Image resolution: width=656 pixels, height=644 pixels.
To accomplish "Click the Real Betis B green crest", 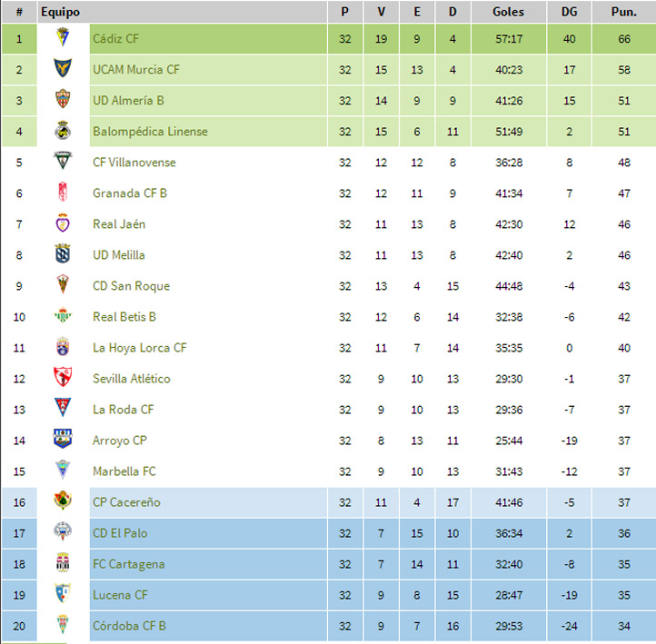I will pyautogui.click(x=63, y=316).
